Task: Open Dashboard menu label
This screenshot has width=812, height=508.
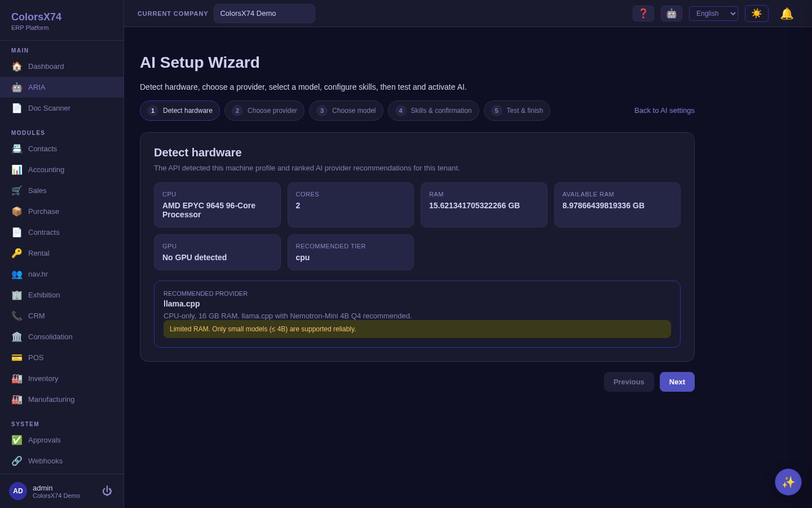Action: pyautogui.click(x=46, y=66)
